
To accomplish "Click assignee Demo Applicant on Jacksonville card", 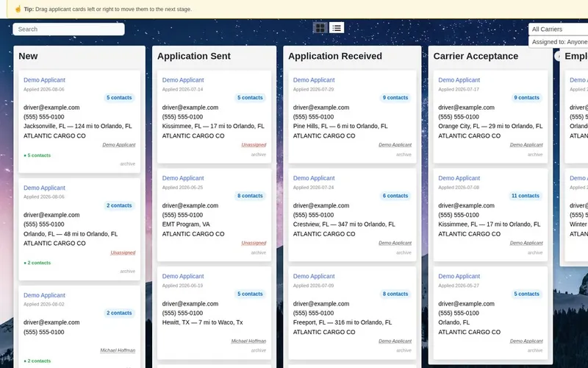I will (119, 145).
